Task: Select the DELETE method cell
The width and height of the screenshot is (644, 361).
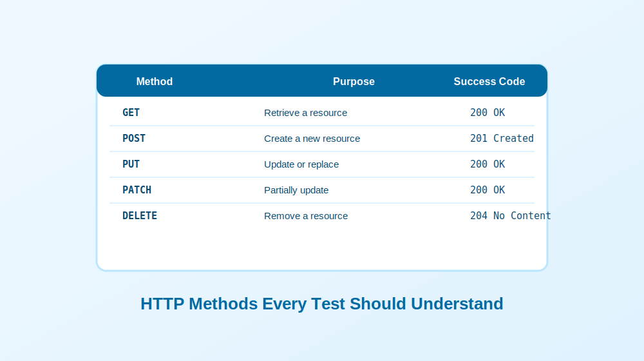Action: coord(140,216)
